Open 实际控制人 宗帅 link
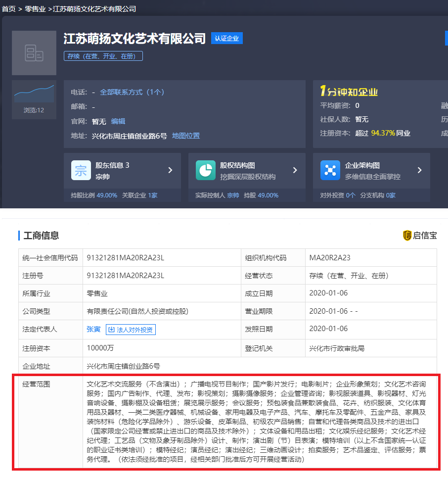The image size is (448, 481). [233, 195]
